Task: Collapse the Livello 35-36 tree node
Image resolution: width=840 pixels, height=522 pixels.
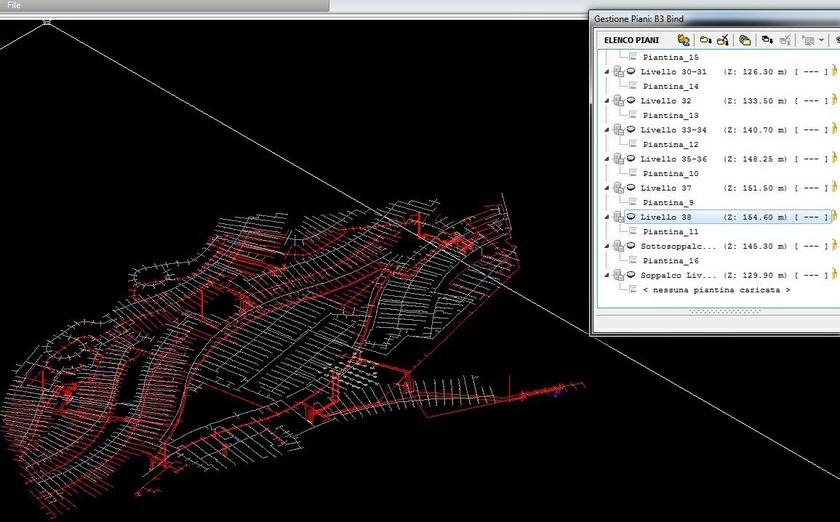Action: point(606,159)
